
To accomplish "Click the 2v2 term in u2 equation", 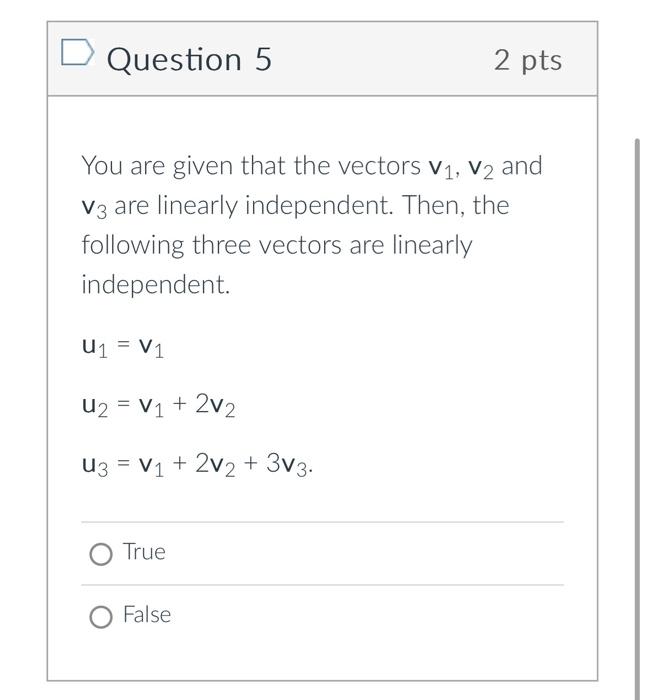I will (216, 406).
